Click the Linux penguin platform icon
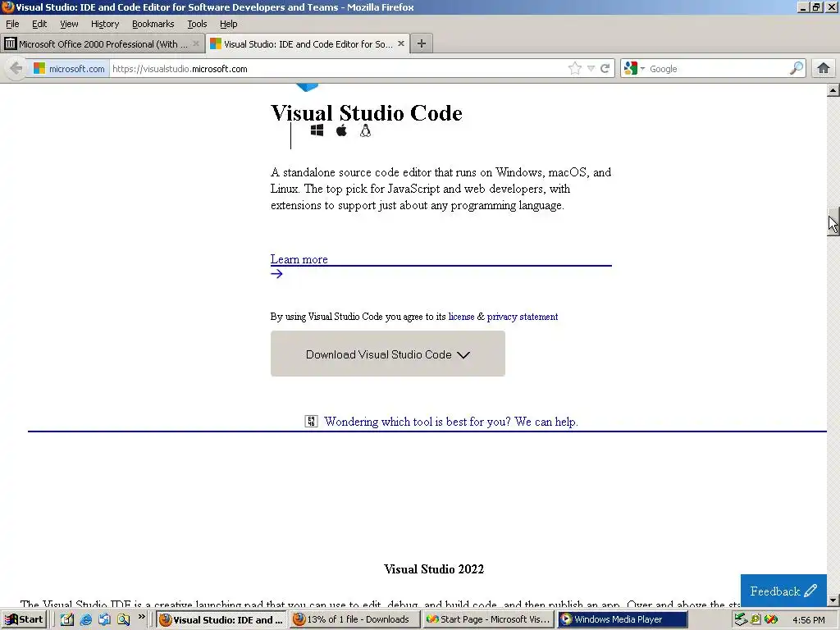The width and height of the screenshot is (840, 630). click(x=365, y=130)
